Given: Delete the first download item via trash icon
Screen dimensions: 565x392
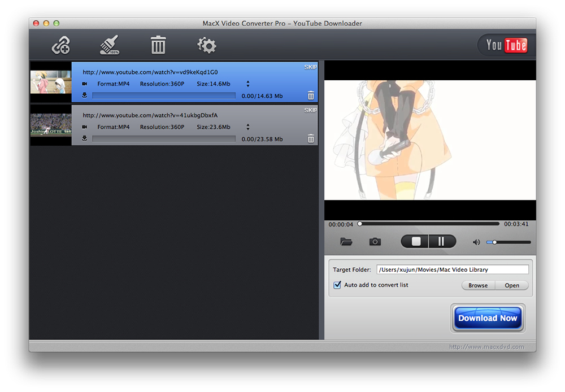Looking at the screenshot, I should coord(311,96).
